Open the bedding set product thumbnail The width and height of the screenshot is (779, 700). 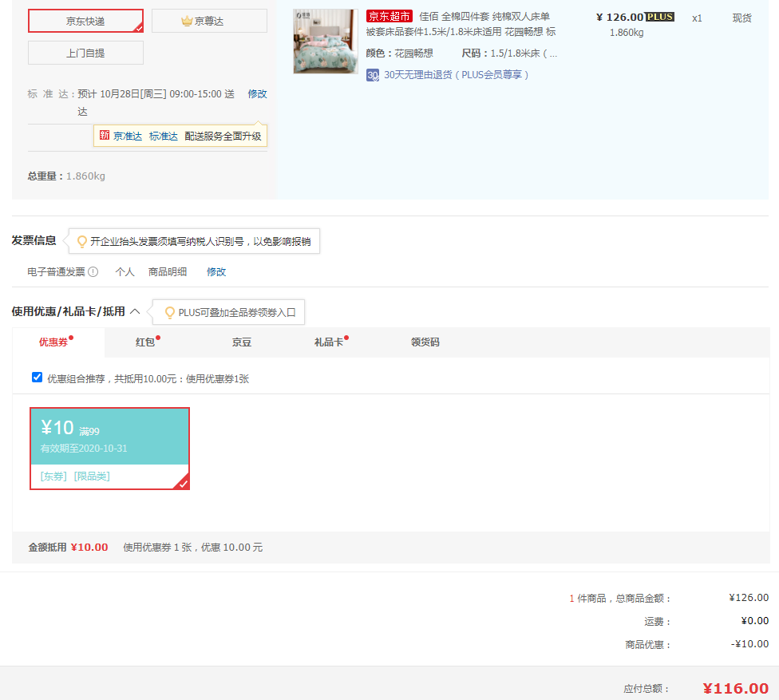tap(326, 42)
